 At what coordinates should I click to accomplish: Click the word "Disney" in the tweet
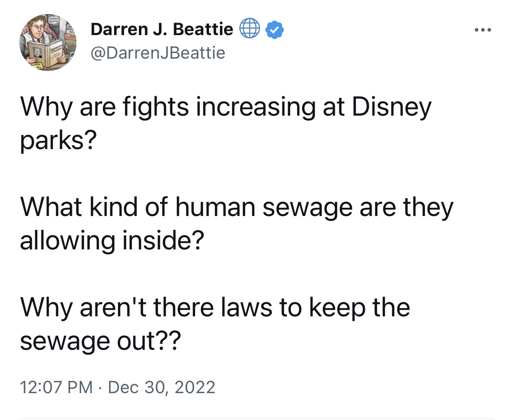(391, 107)
